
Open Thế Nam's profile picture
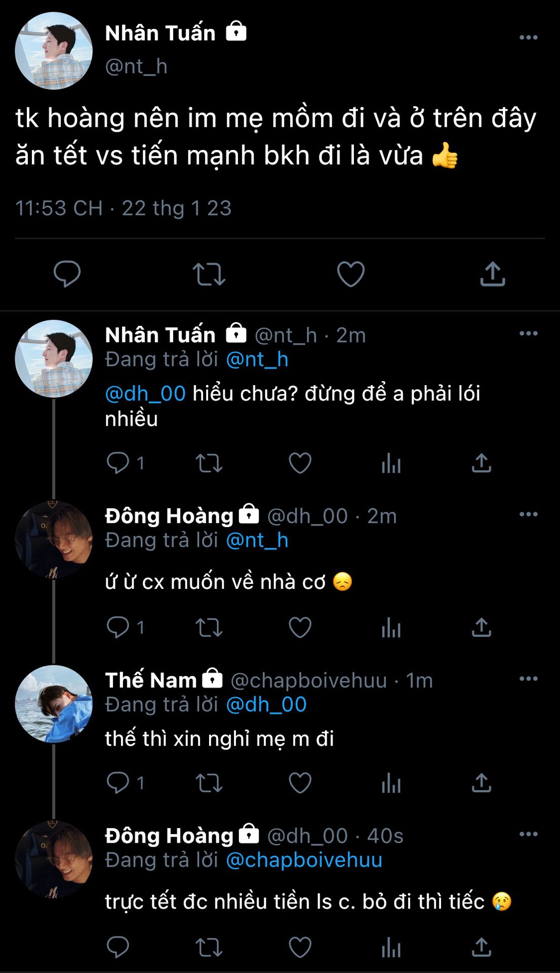(54, 704)
